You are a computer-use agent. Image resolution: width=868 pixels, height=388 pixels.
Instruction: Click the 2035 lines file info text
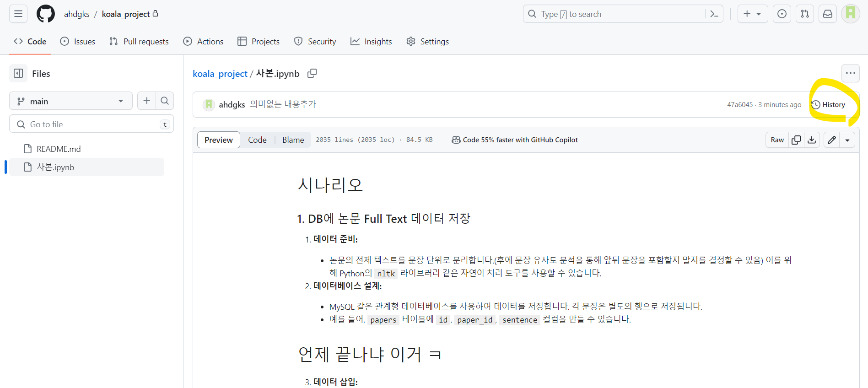pos(374,140)
